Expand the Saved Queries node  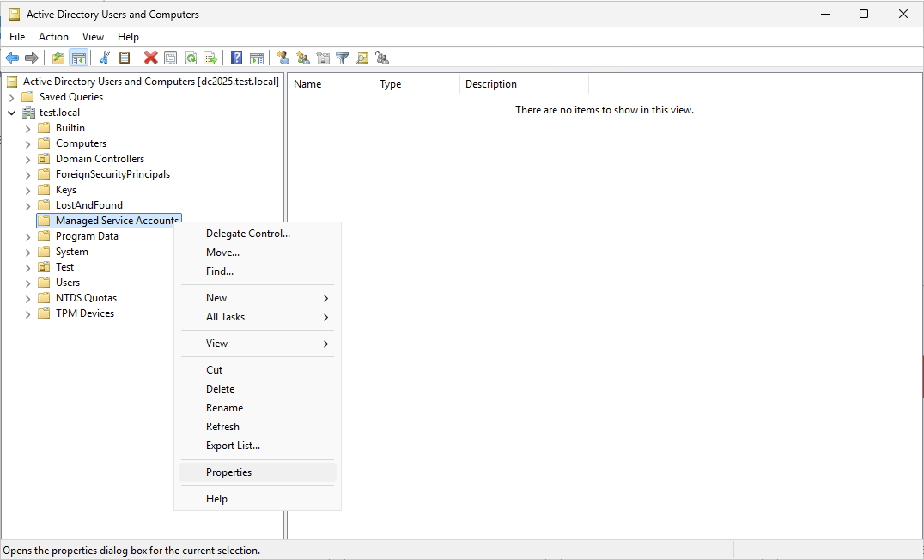(12, 97)
